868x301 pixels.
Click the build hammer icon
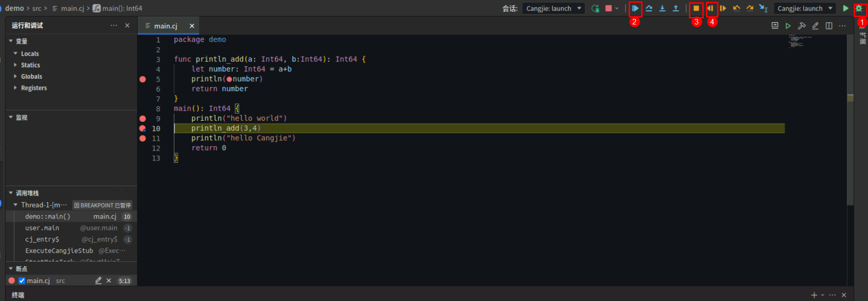802,26
